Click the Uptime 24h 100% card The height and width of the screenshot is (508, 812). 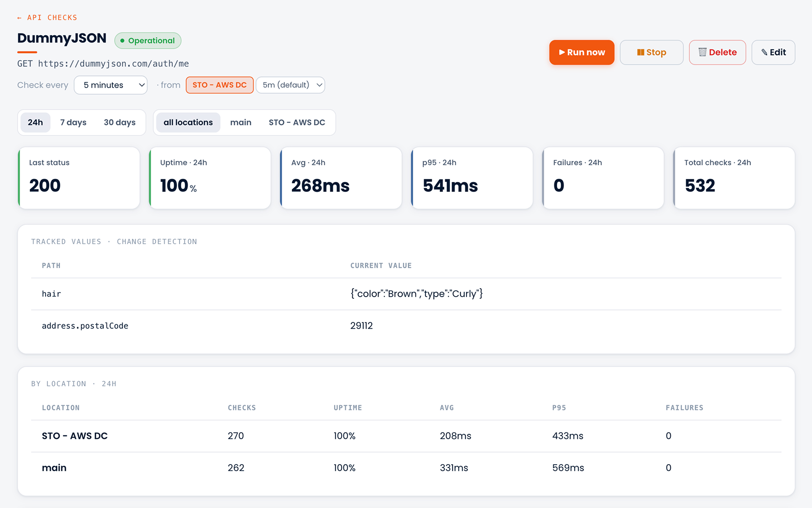coord(210,178)
